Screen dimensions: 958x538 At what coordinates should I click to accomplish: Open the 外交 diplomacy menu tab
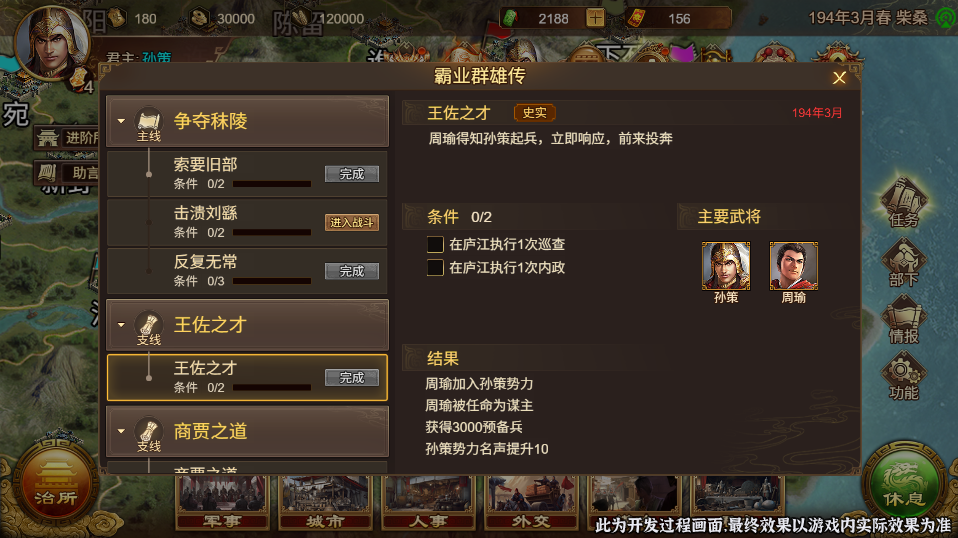point(531,502)
